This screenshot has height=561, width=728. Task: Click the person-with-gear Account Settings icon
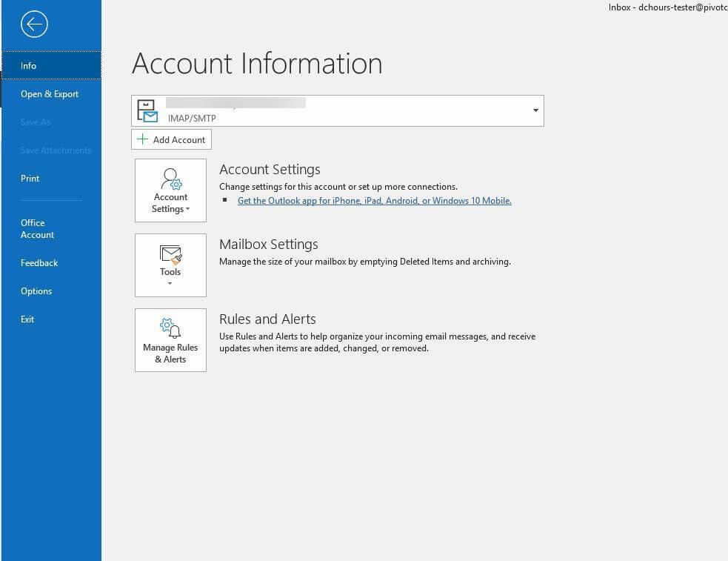pyautogui.click(x=171, y=179)
